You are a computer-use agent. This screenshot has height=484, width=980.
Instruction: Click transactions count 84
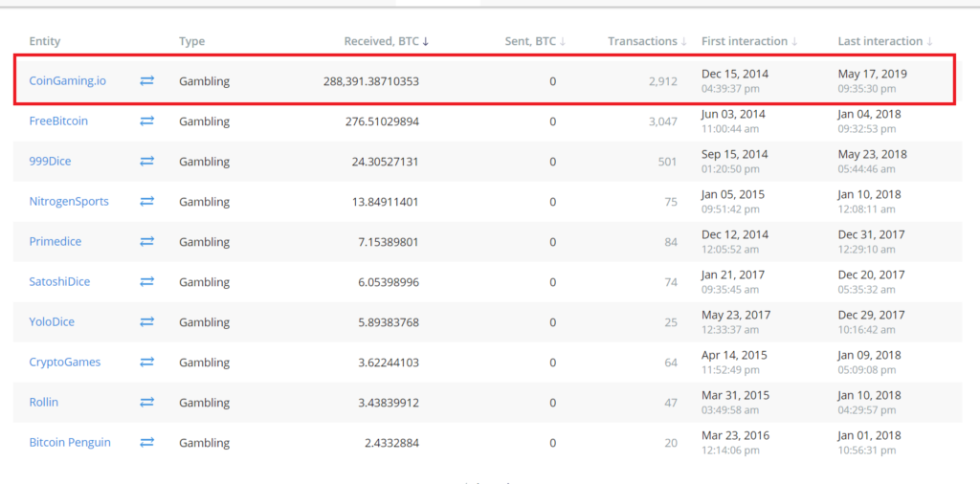click(671, 241)
